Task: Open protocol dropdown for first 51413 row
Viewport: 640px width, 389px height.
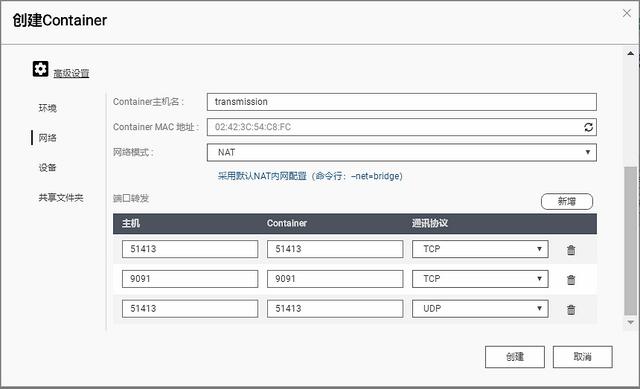Action: point(480,249)
